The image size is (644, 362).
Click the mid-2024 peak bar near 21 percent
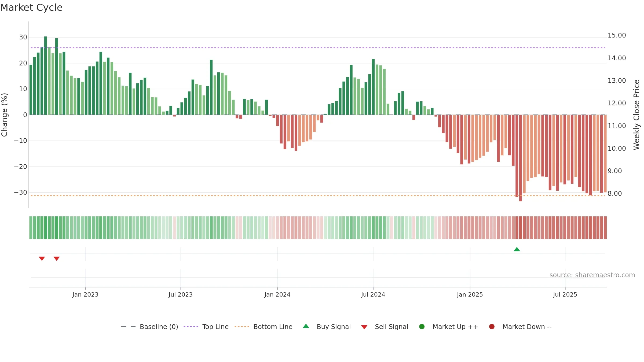373,87
